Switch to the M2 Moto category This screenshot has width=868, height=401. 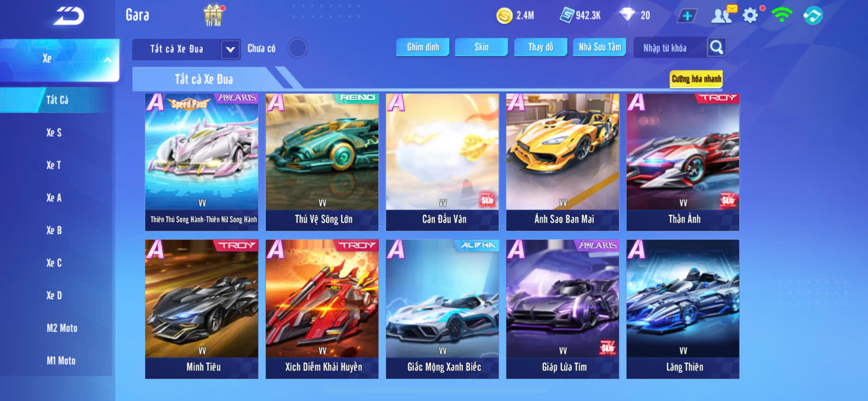pos(62,328)
